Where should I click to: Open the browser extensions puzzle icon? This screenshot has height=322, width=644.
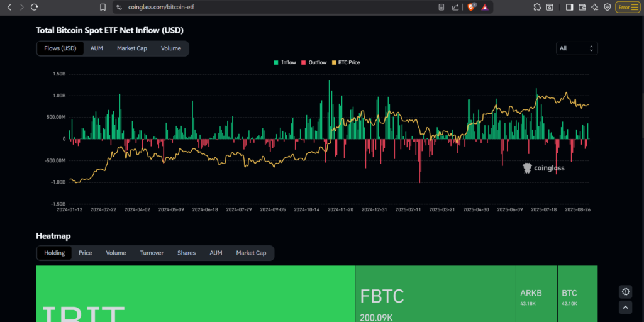pyautogui.click(x=537, y=7)
